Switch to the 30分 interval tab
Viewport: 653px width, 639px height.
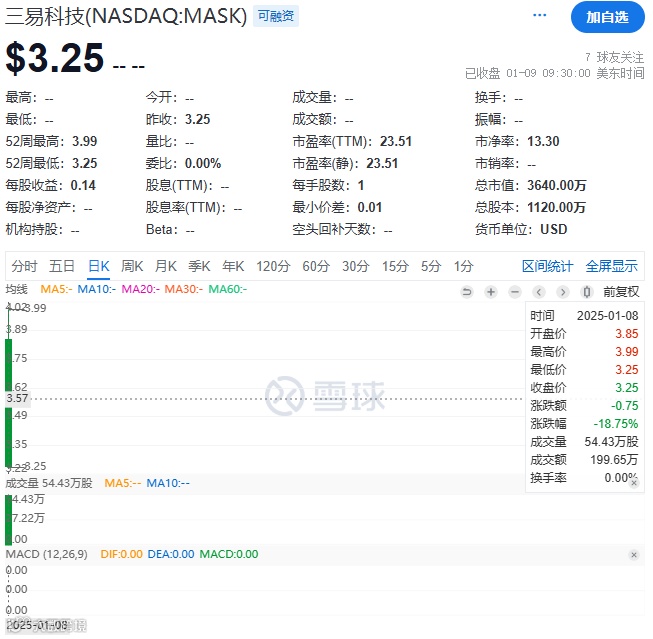[x=356, y=266]
